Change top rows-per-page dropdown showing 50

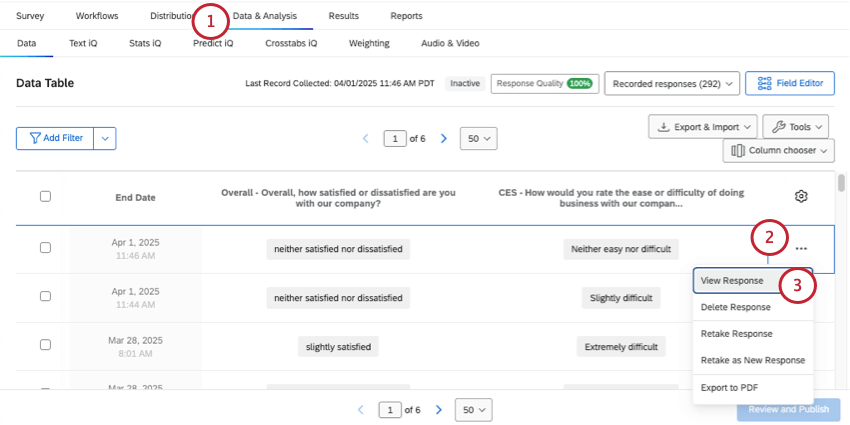pyautogui.click(x=478, y=138)
